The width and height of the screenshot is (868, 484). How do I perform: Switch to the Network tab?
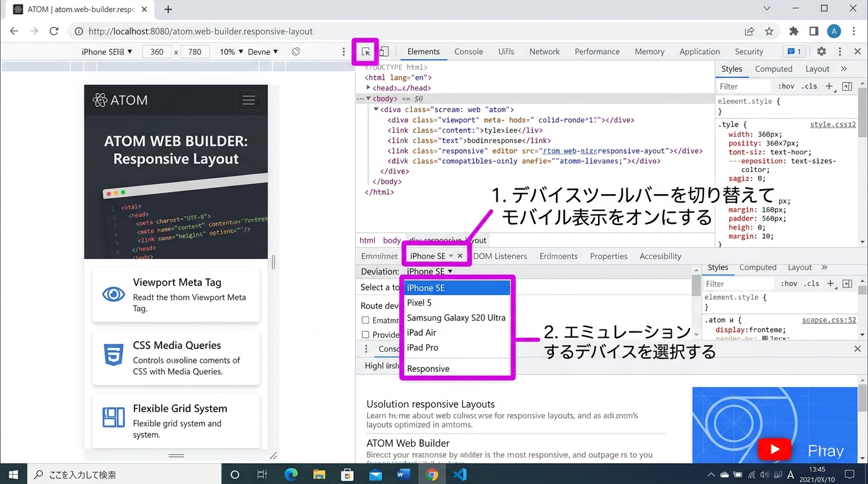[544, 52]
